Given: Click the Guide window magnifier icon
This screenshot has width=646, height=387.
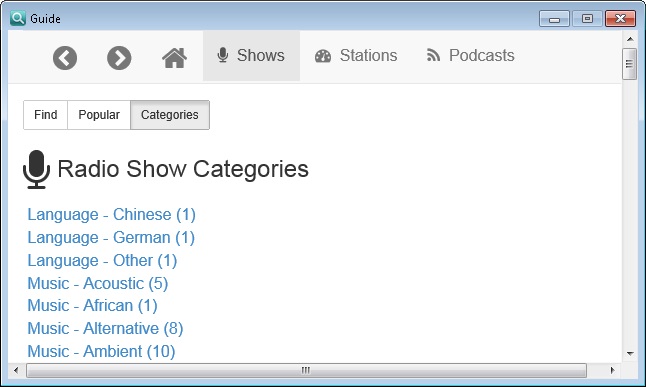Looking at the screenshot, I should [x=18, y=18].
